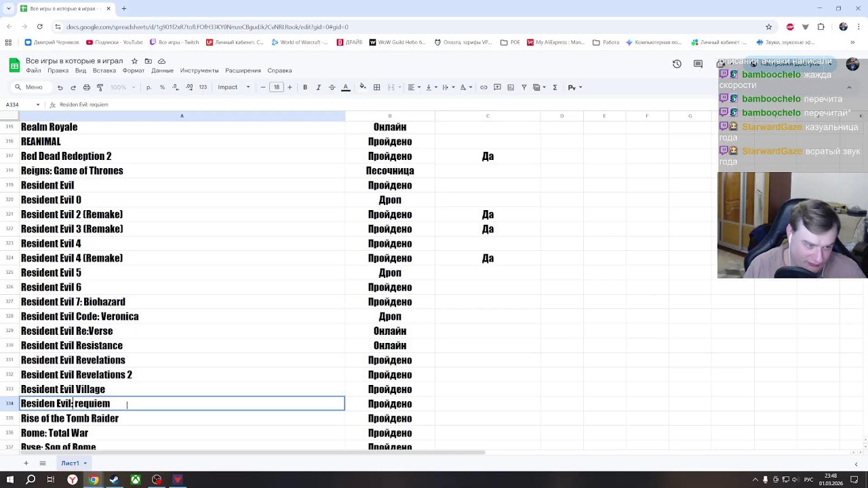Open the version history clock icon
868x488 pixels.
point(677,64)
